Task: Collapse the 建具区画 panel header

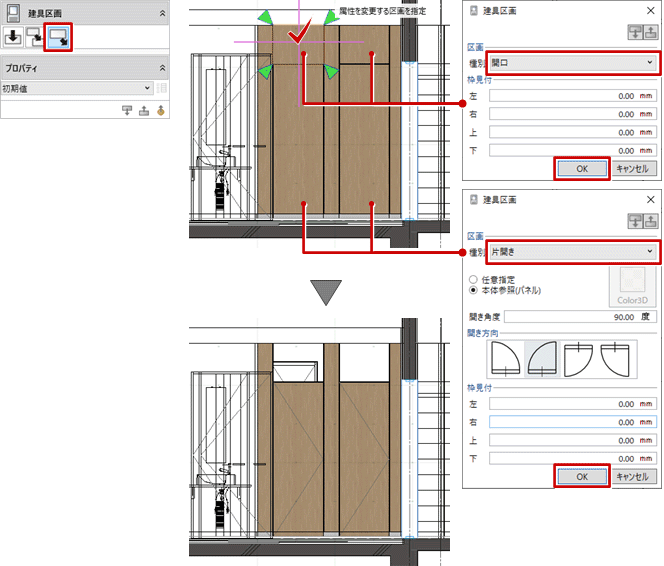Action: (162, 13)
